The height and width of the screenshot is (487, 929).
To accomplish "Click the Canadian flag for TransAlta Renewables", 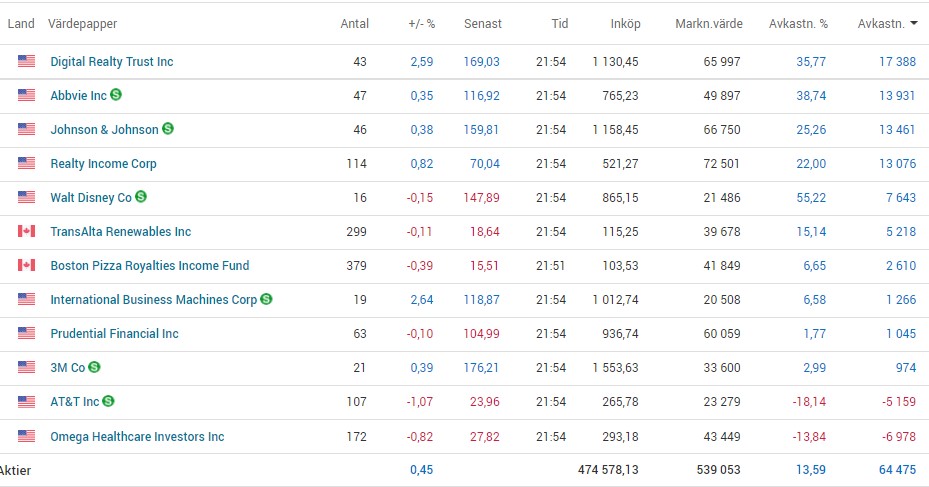I will 27,231.
